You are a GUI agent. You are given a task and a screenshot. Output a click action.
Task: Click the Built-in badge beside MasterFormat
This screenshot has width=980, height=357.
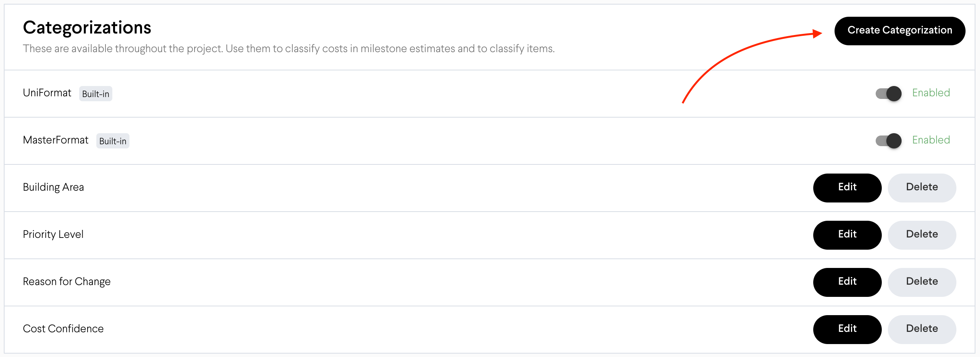(113, 141)
